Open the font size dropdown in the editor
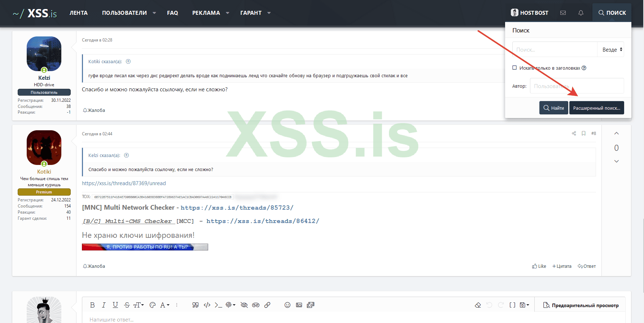 click(139, 305)
